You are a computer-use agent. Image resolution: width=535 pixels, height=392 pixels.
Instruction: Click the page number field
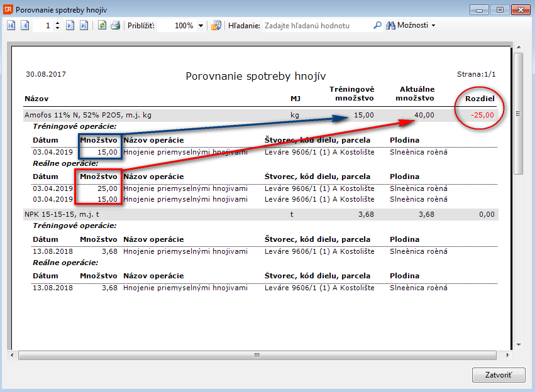pyautogui.click(x=43, y=26)
